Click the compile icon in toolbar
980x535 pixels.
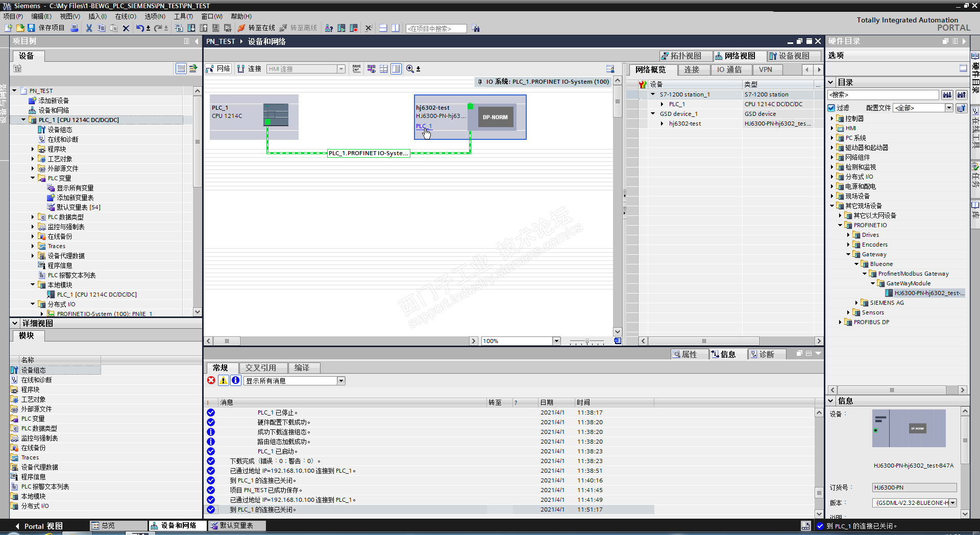click(x=180, y=28)
